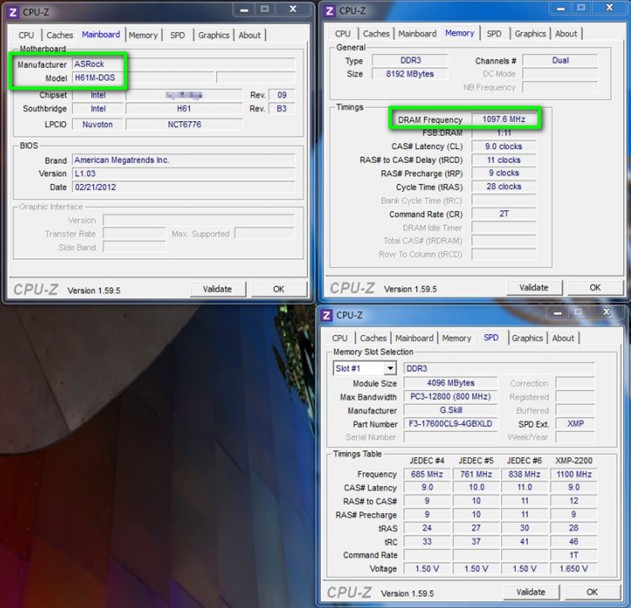Viewport: 631px width, 608px height.
Task: Switch to CPU tab in Mainboard window
Action: click(26, 35)
